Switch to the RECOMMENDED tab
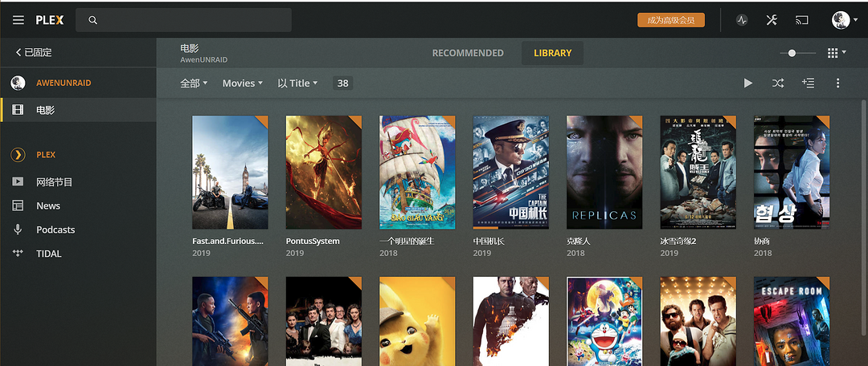The height and width of the screenshot is (366, 868). 468,53
